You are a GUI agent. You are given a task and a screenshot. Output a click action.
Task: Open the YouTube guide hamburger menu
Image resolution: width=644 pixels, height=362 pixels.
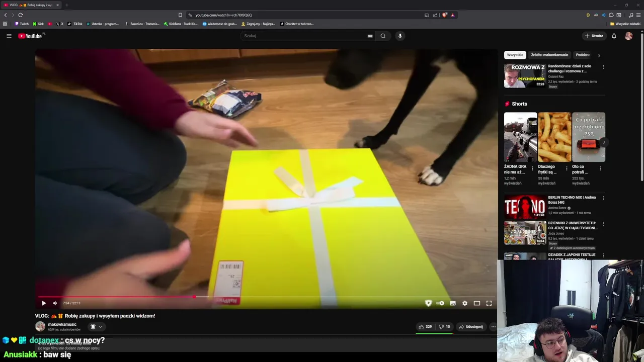point(9,36)
